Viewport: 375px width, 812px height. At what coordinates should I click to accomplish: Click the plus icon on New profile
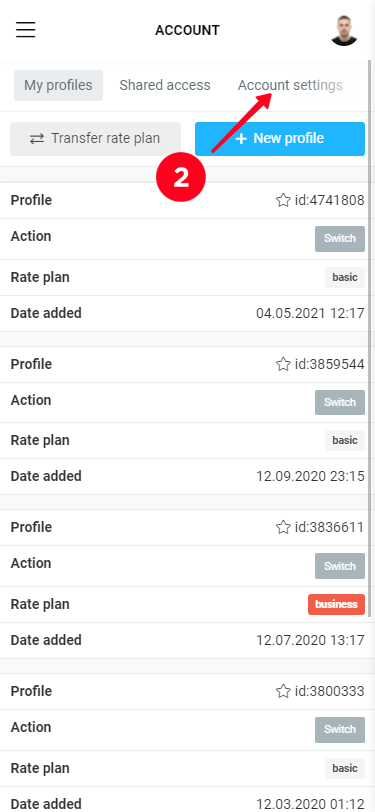point(241,139)
